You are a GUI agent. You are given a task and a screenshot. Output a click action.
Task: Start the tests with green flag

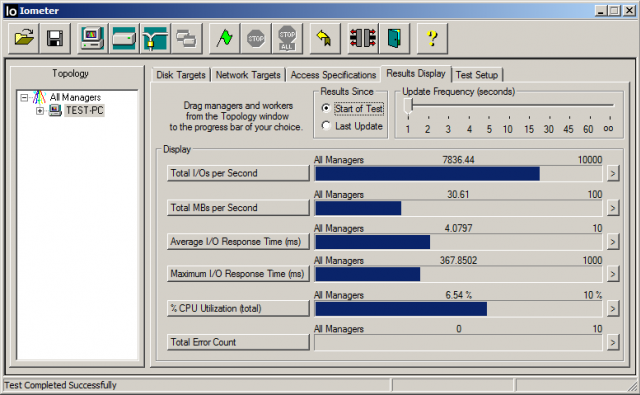pyautogui.click(x=224, y=38)
